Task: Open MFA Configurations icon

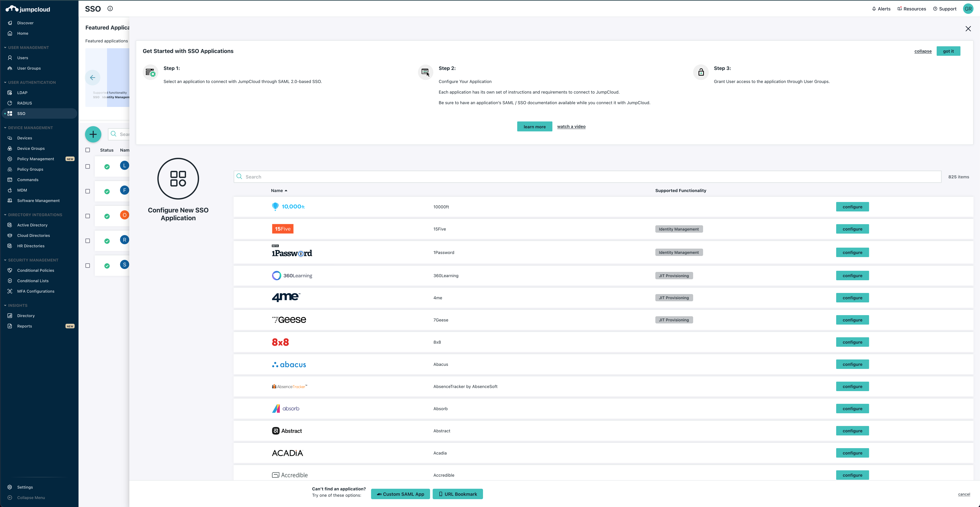Action: click(x=10, y=291)
